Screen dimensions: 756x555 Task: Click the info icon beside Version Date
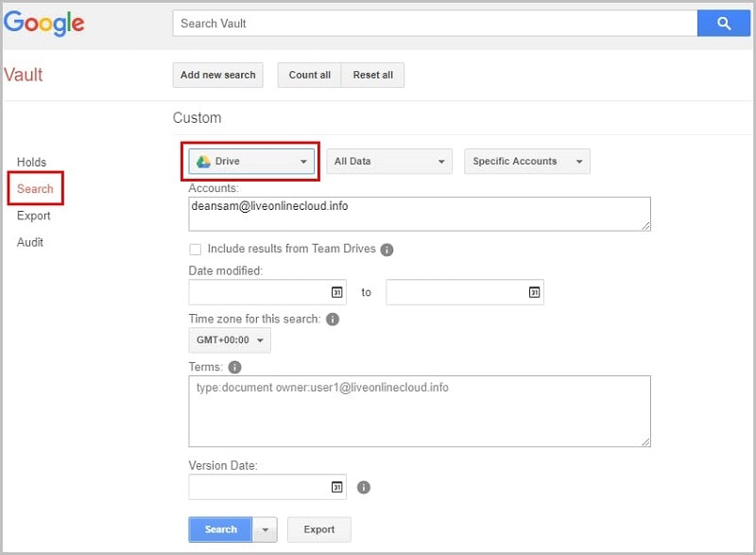(363, 488)
